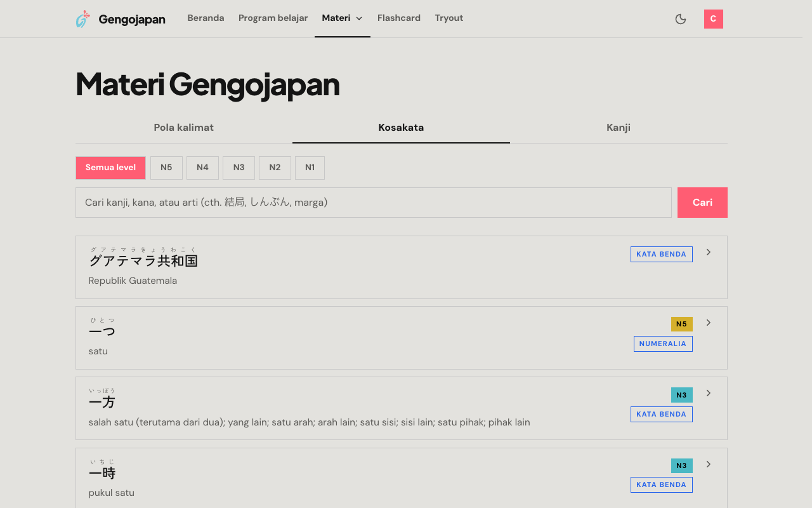This screenshot has width=812, height=508.
Task: Click the word 一時
Action: [x=102, y=473]
